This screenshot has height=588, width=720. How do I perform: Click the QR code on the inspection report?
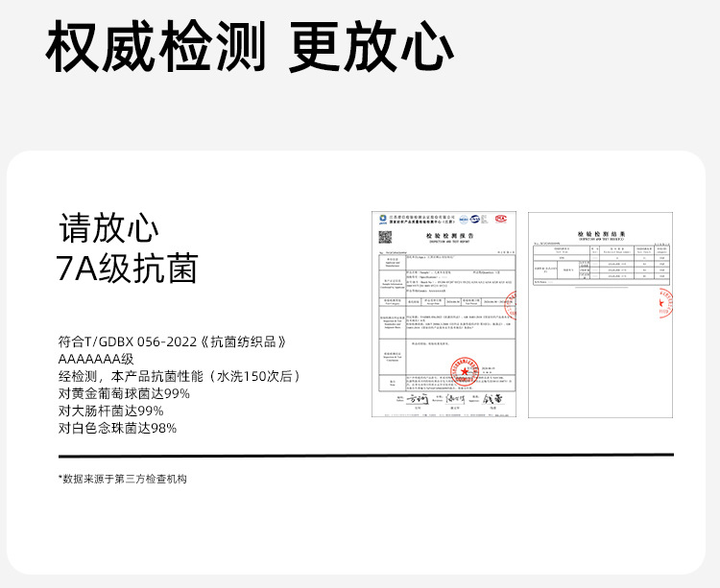pos(385,237)
